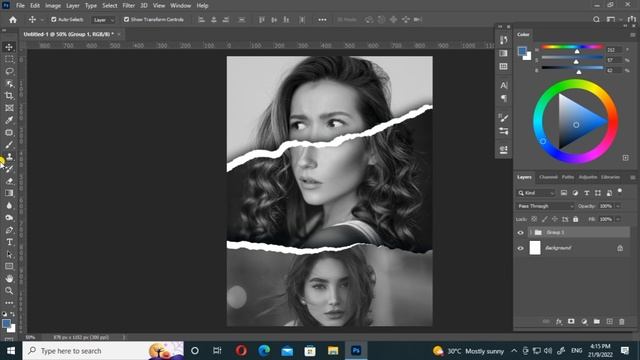Switch to the Libraries tab

[x=611, y=177]
